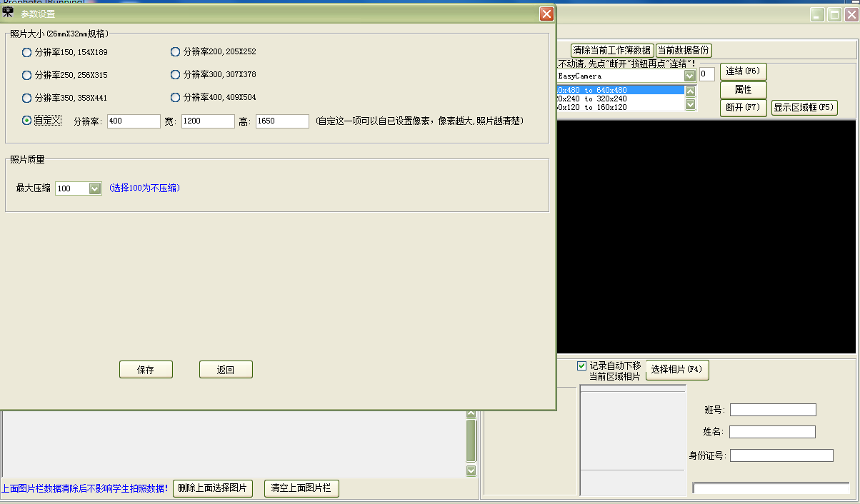Toggle the 记录自动下移 checkbox
Image resolution: width=860 pixels, height=504 pixels.
[581, 366]
